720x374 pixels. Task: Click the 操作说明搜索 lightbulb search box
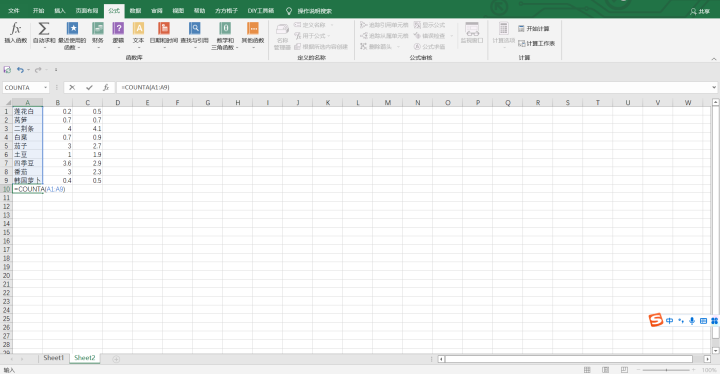(x=309, y=11)
